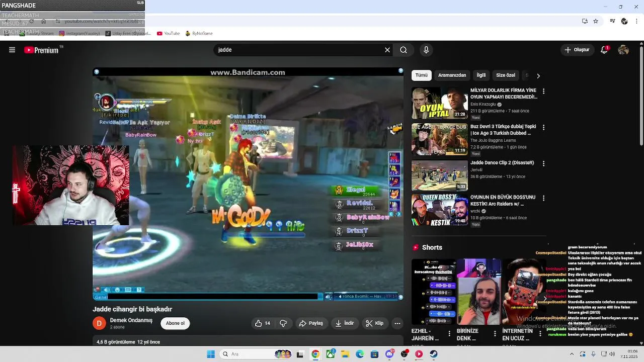The height and width of the screenshot is (362, 644).
Task: Start voice search with microphone icon
Action: pyautogui.click(x=426, y=50)
